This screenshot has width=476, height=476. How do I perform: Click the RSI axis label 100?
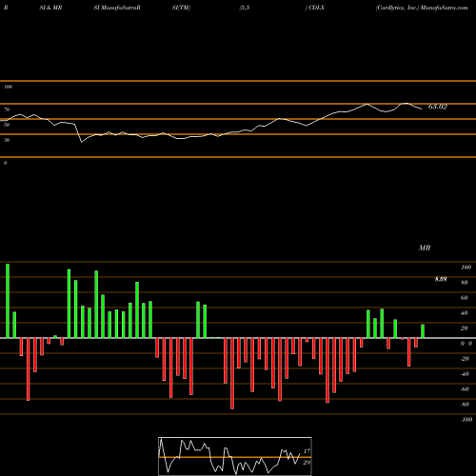pyautogui.click(x=8, y=87)
